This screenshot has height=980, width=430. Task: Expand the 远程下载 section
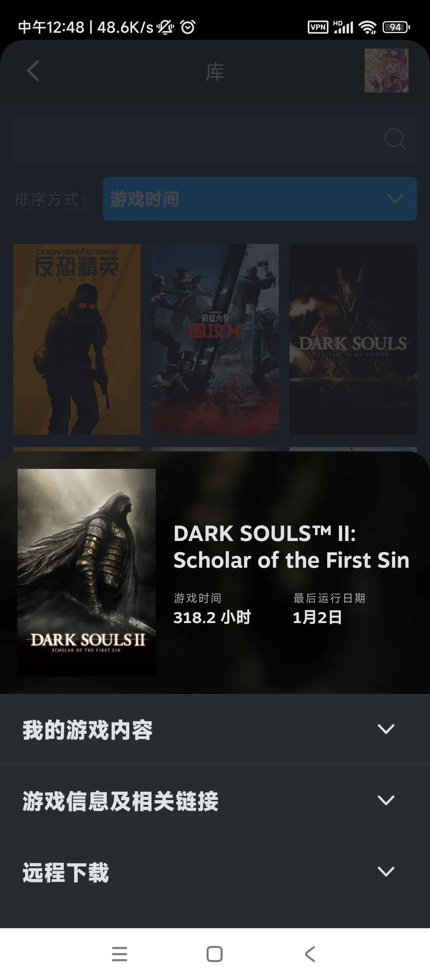click(x=215, y=872)
